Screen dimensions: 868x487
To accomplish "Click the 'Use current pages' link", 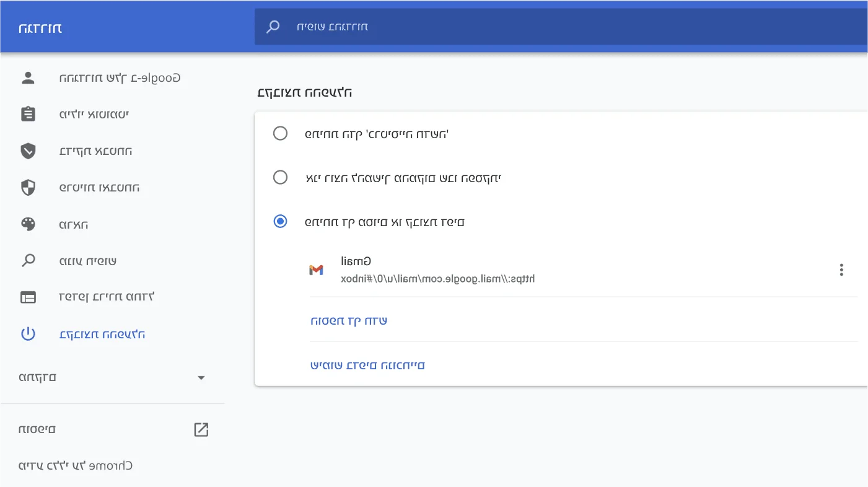I will [x=367, y=365].
